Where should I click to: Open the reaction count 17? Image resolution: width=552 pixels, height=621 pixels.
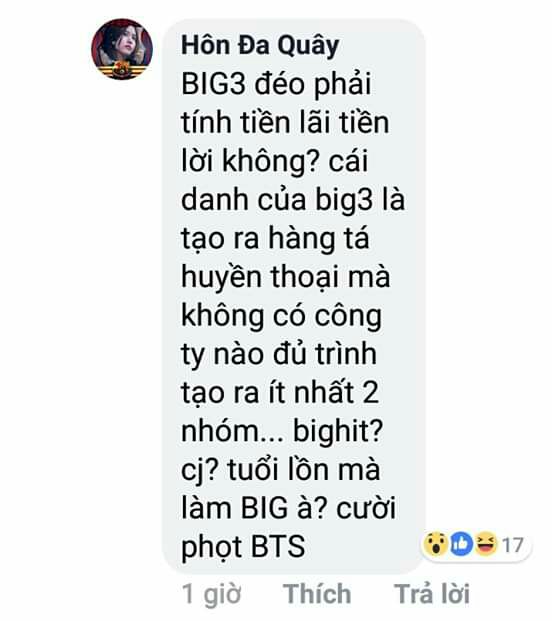click(x=513, y=545)
